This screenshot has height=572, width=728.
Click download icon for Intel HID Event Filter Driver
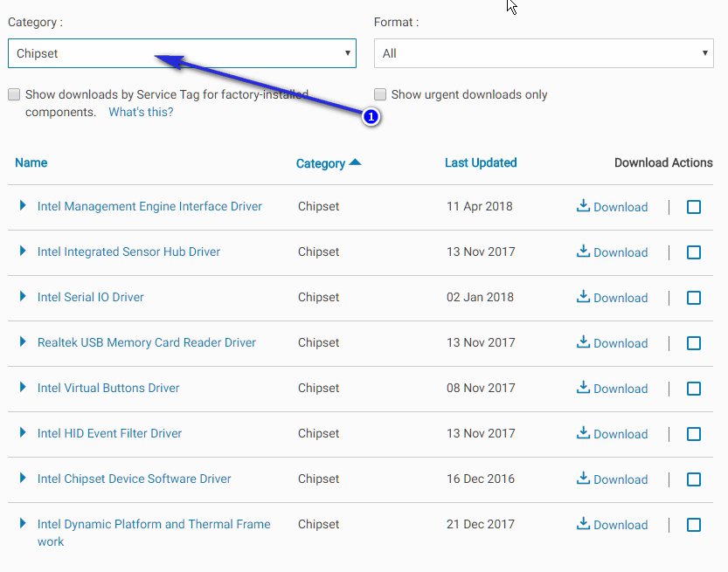pyautogui.click(x=583, y=433)
